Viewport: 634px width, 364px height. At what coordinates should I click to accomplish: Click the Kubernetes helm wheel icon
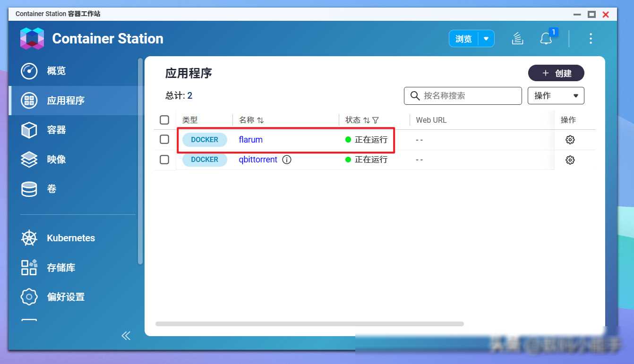[29, 238]
